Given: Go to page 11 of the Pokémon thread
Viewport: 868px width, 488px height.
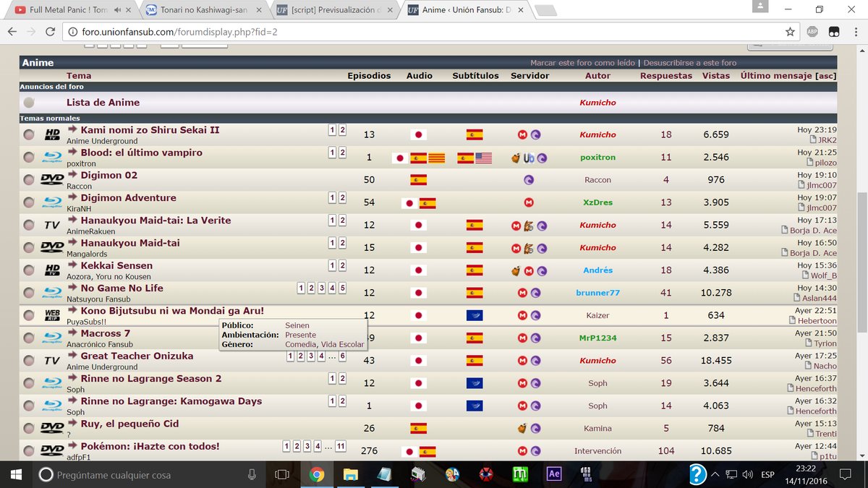Looking at the screenshot, I should coord(341,446).
